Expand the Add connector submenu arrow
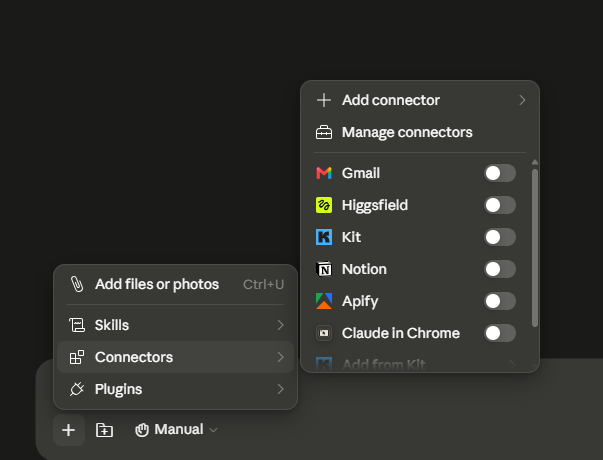 click(x=522, y=100)
